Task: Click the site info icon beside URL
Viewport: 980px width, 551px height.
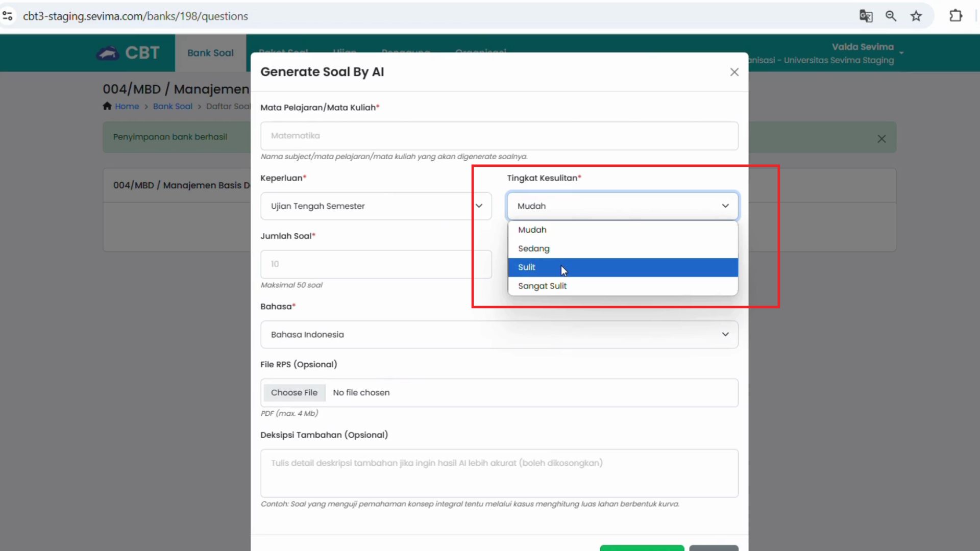Action: coord(8,16)
